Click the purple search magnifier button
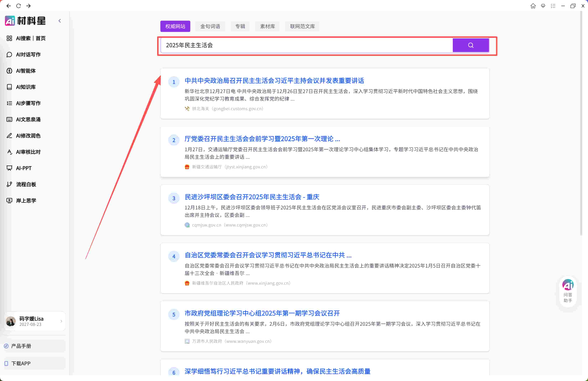Screen dimensions: 588x381 pyautogui.click(x=470, y=45)
